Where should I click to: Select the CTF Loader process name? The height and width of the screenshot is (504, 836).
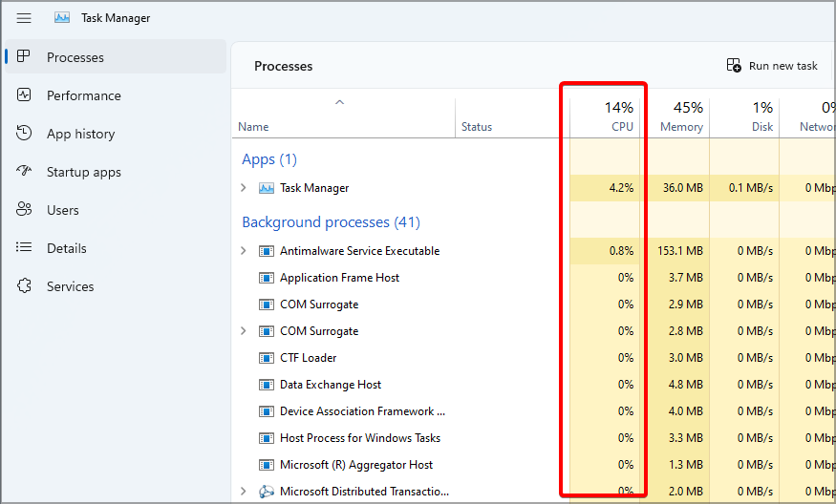click(x=309, y=358)
